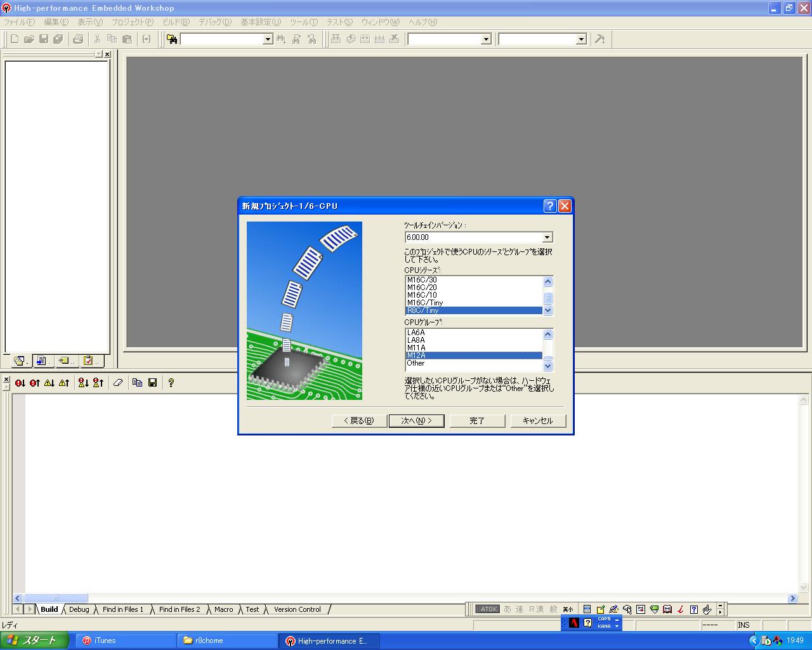Expand the toolchain version 6.00.00 dropdown
Image resolution: width=812 pixels, height=650 pixels.
(x=547, y=237)
